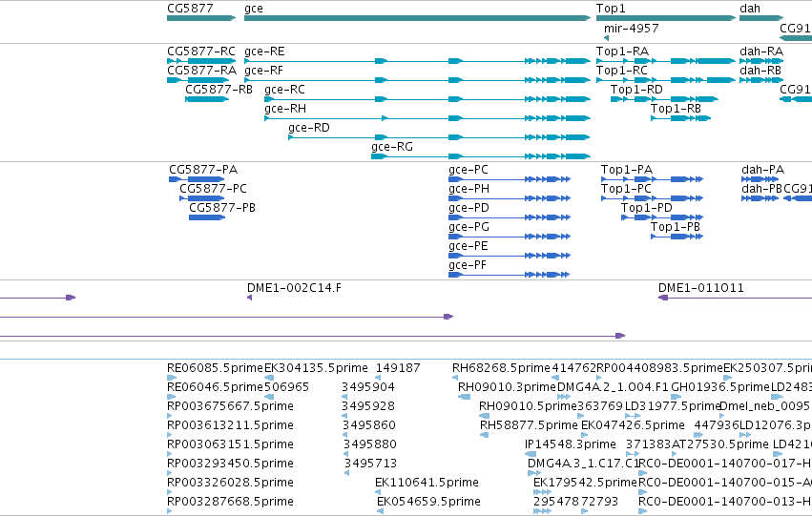The width and height of the screenshot is (812, 516).
Task: Click Top1-RB transcript label
Action: pos(676,109)
